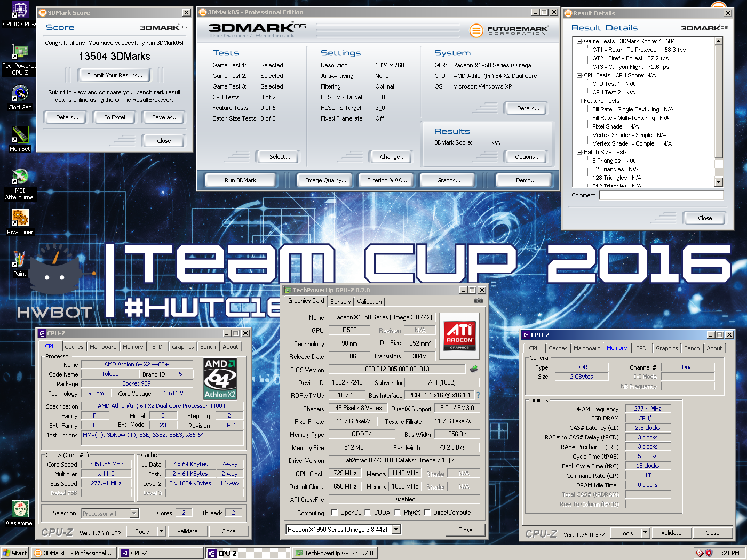This screenshot has height=560, width=747.
Task: Switch to Sensors tab in GPU-Z
Action: tap(340, 302)
